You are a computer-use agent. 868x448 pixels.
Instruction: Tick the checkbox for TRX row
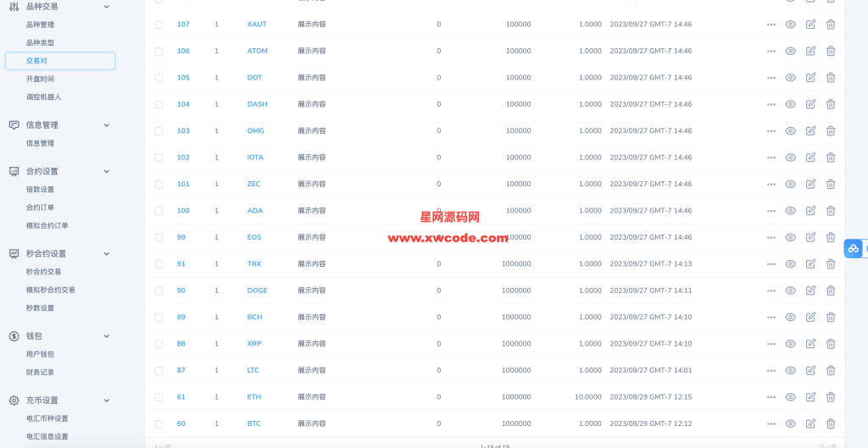[159, 264]
